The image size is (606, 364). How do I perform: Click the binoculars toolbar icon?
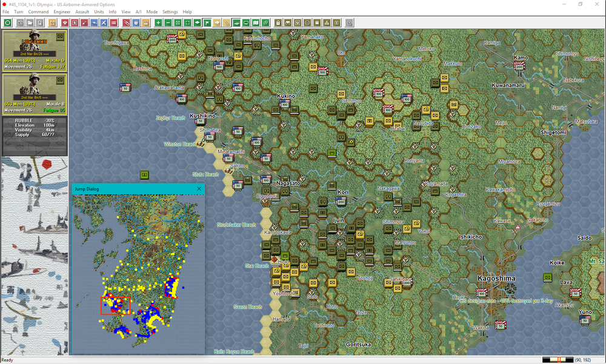click(288, 23)
